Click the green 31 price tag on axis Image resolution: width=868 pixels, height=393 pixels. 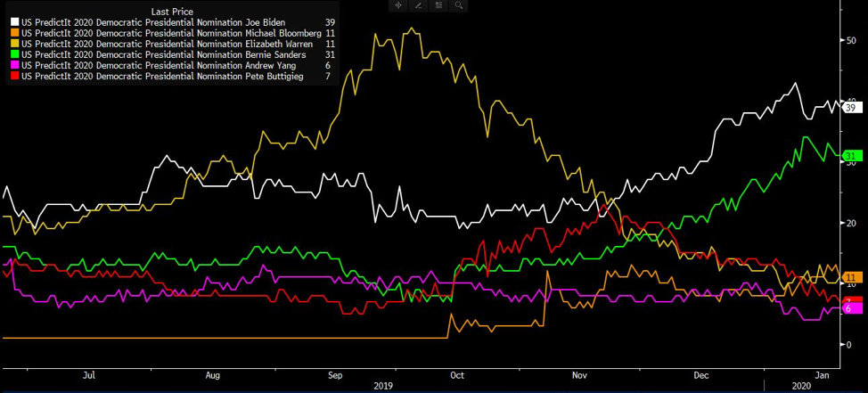point(851,156)
